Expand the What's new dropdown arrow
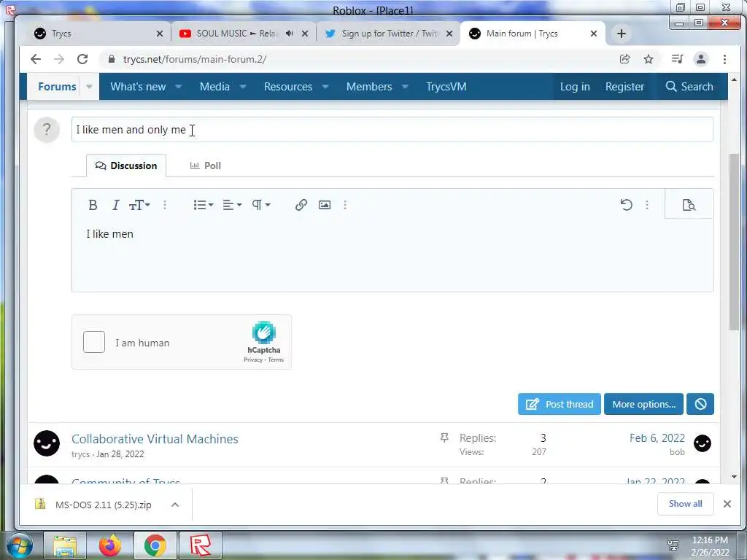The image size is (747, 560). 179,87
